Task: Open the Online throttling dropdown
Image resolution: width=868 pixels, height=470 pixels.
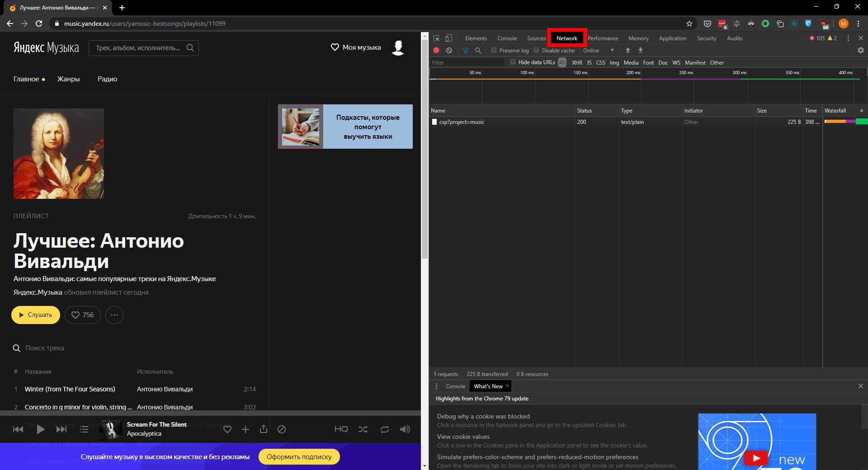Action: tap(599, 50)
